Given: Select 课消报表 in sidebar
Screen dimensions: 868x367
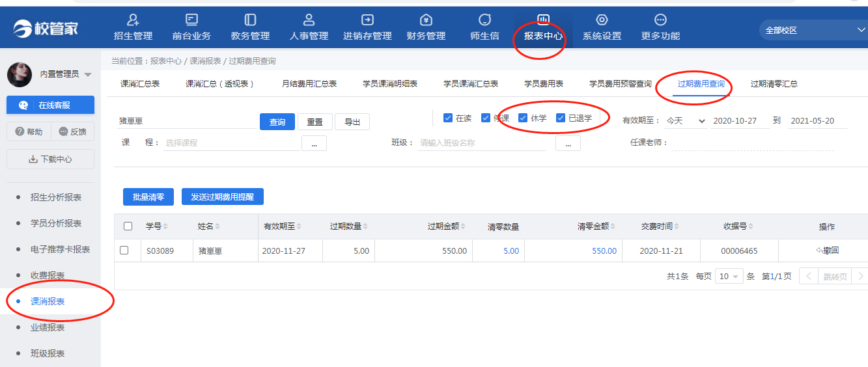Looking at the screenshot, I should 48,301.
